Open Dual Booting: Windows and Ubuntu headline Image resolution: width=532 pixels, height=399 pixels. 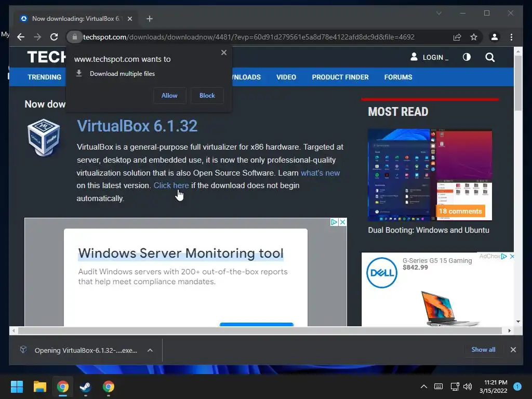429,230
